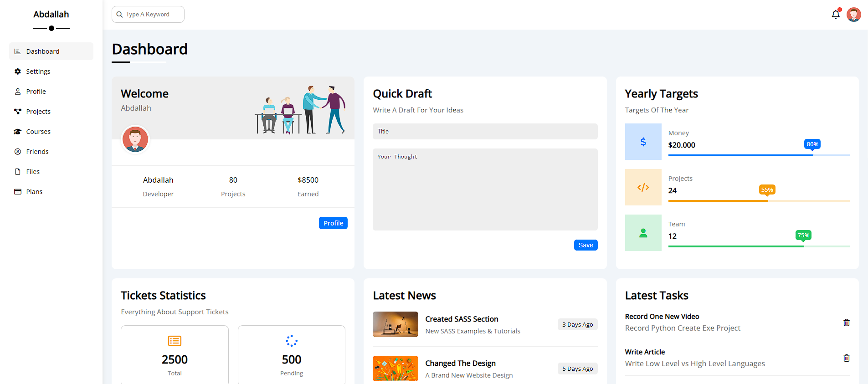Click the welcome illustration of people
Screen dimensions: 868x384
click(x=300, y=110)
